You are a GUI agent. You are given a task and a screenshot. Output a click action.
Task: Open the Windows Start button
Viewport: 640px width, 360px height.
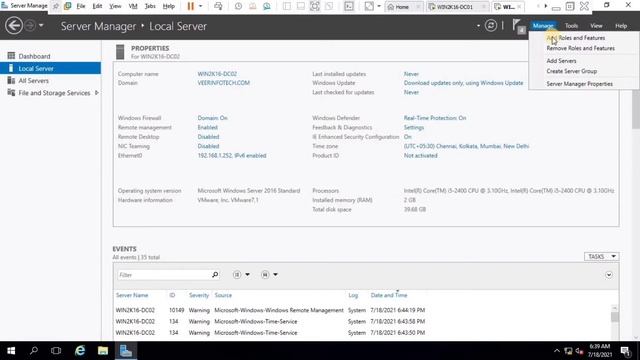coord(11,351)
